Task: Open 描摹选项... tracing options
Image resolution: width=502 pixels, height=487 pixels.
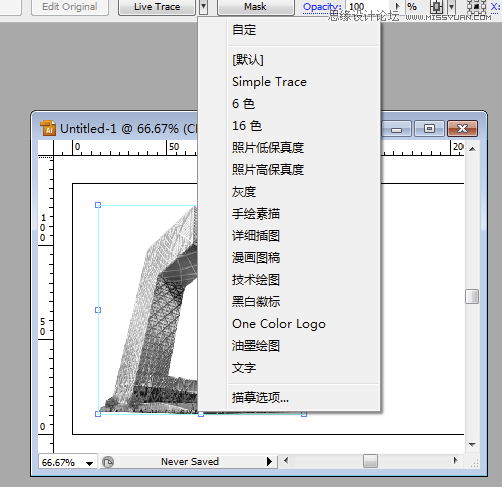Action: click(x=289, y=398)
